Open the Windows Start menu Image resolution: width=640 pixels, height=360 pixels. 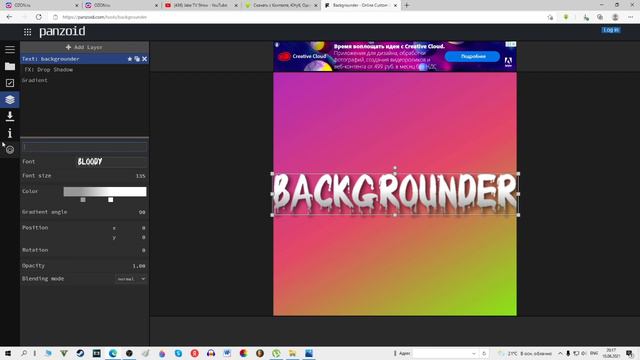(x=8, y=353)
